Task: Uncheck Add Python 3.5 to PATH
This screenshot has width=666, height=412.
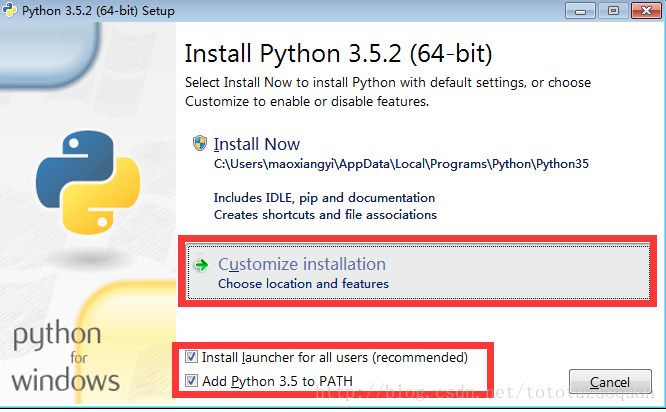Action: [191, 381]
